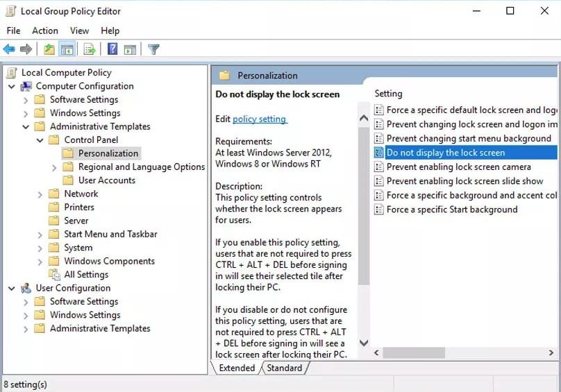
Task: Click the Export List toolbar icon
Action: pyautogui.click(x=90, y=49)
